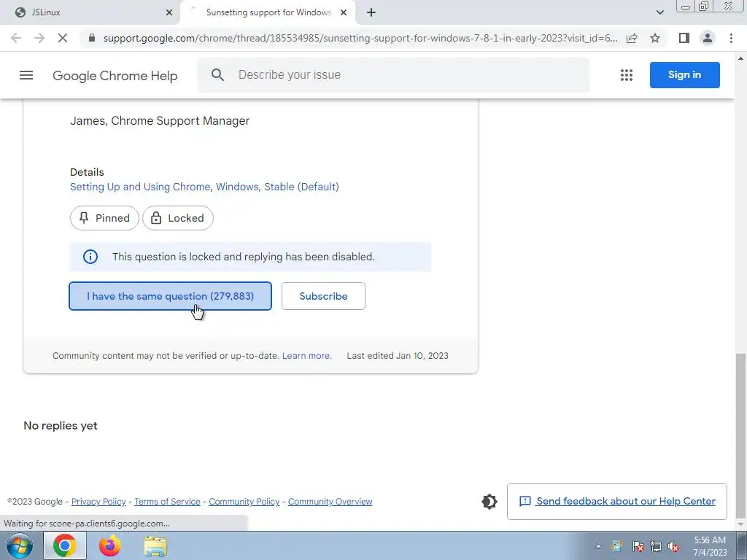
Task: Open File Explorer on taskbar
Action: coord(155,546)
